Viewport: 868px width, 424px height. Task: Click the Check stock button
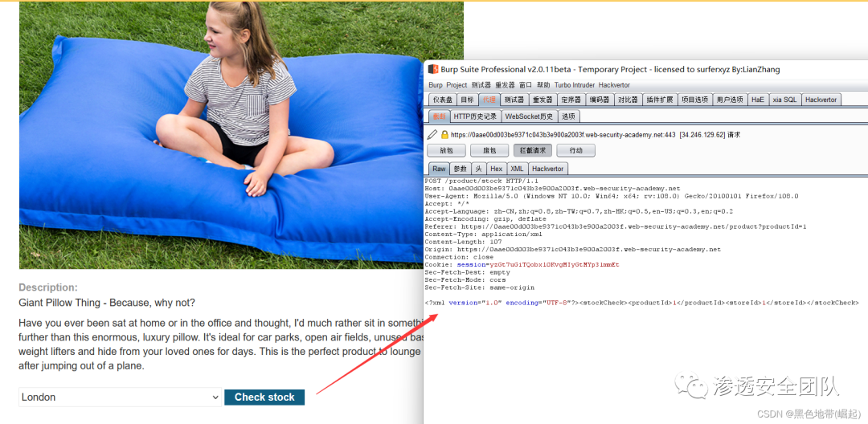264,397
